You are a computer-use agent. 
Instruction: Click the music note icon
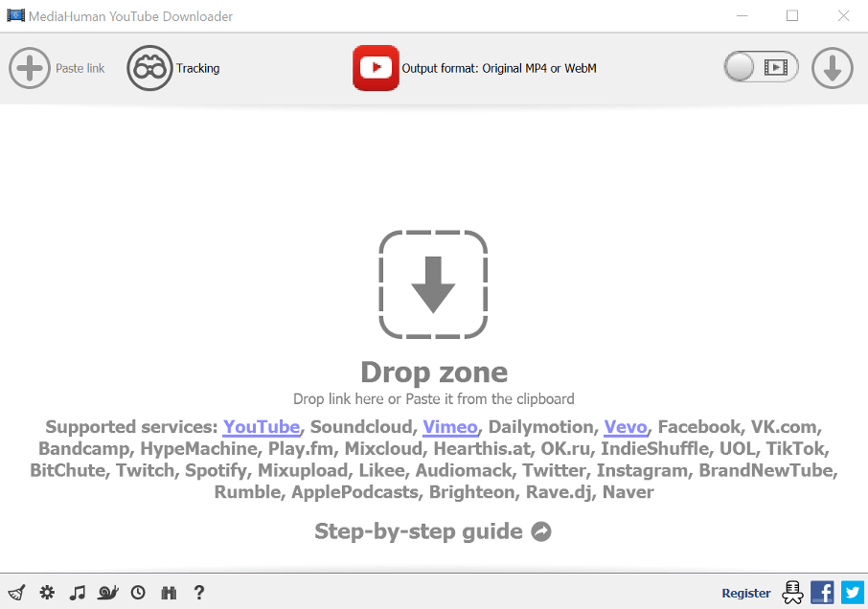(78, 593)
